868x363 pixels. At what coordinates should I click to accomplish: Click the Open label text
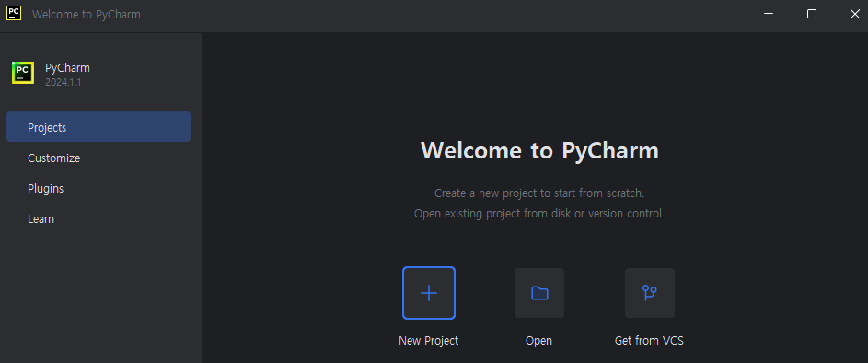tap(538, 340)
